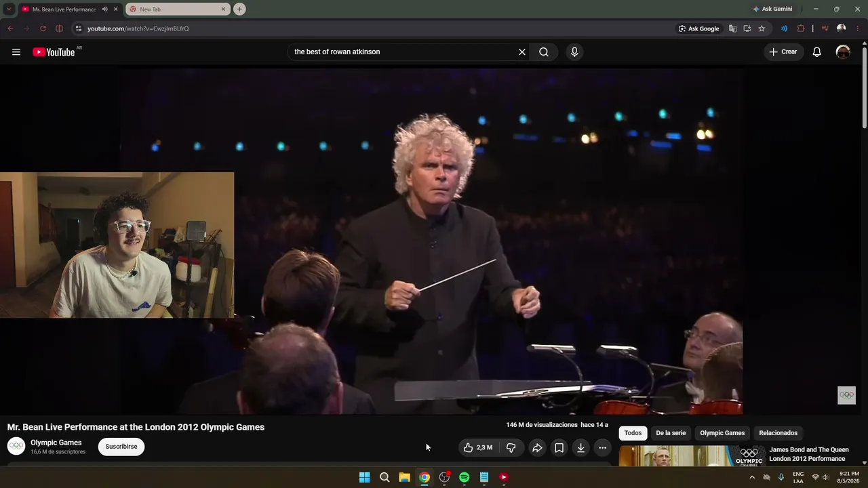Screen dimensions: 868x488
Task: Open the taskbar clock showing 9:21 PM
Action: pyautogui.click(x=849, y=477)
